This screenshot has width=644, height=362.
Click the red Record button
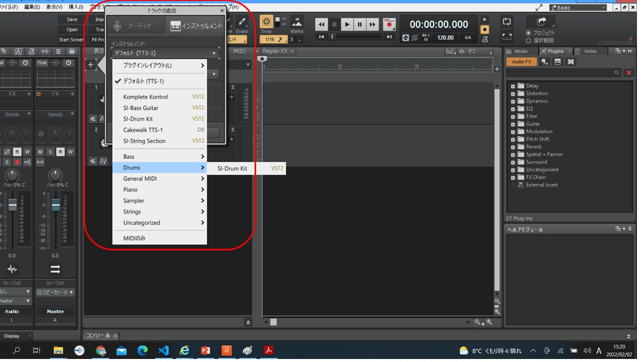tap(389, 24)
